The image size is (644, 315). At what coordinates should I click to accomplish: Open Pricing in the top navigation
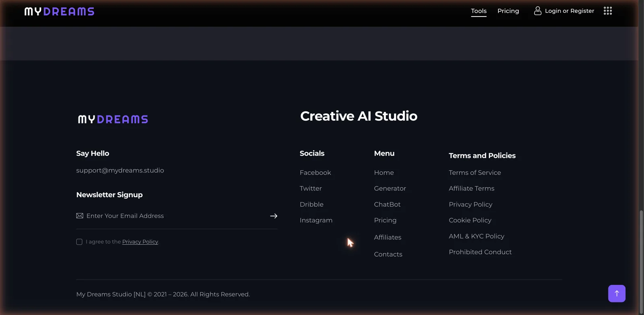(508, 11)
